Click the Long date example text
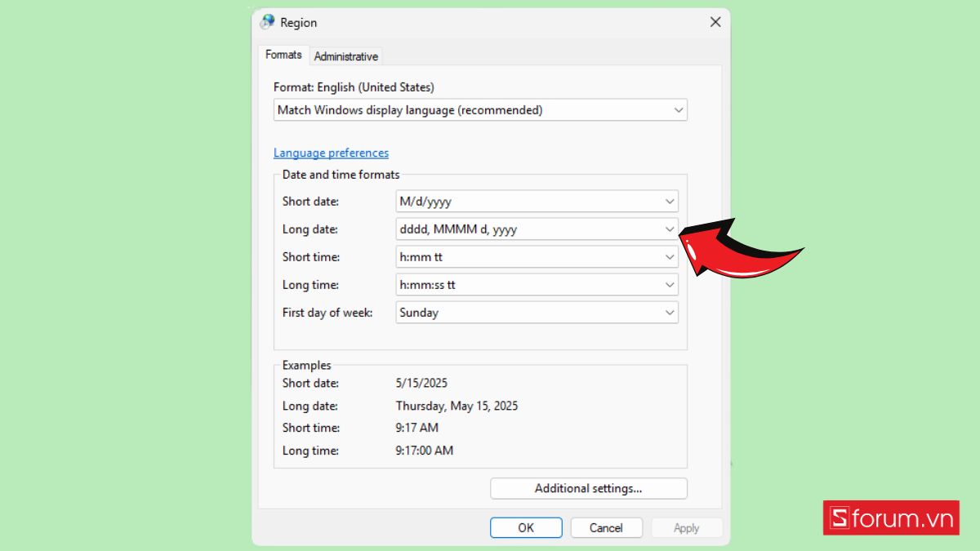 pos(457,406)
